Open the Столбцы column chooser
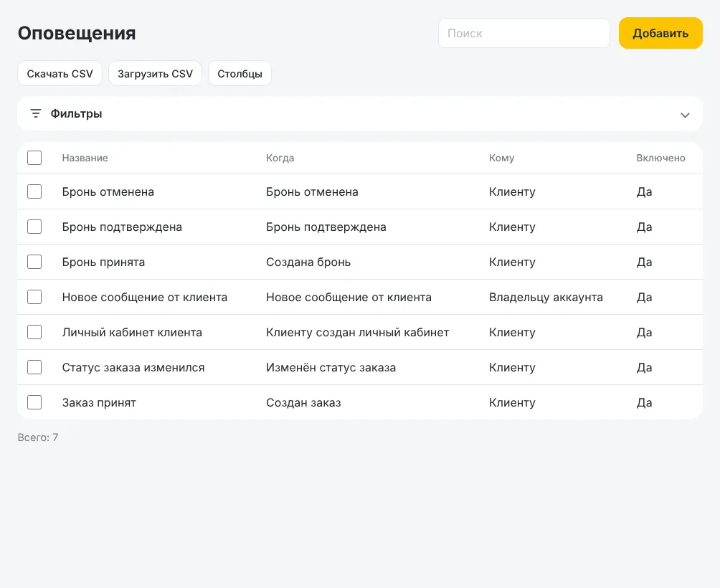This screenshot has width=720, height=588. [x=240, y=73]
